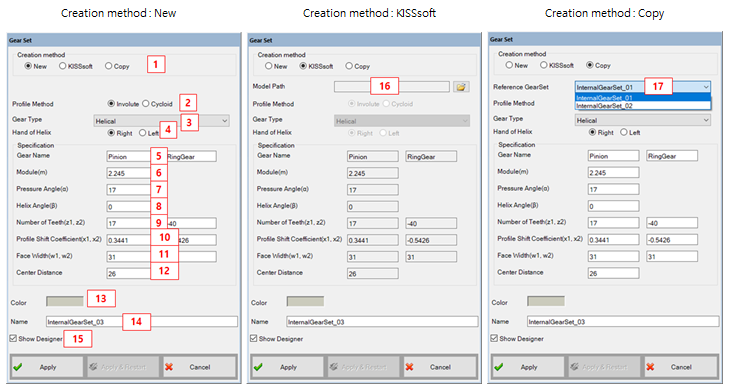The image size is (730, 390).
Task: Click Pressure Angle field in Copy-method dialog
Action: click(613, 189)
